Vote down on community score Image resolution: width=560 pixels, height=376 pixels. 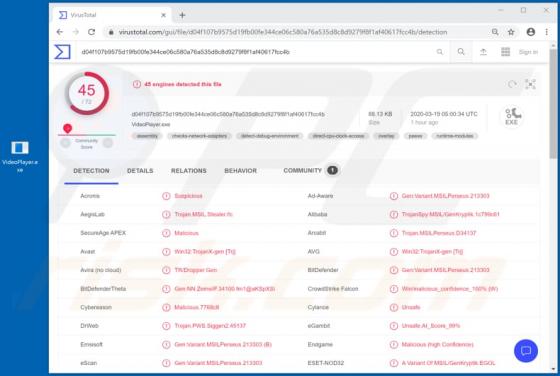click(66, 143)
